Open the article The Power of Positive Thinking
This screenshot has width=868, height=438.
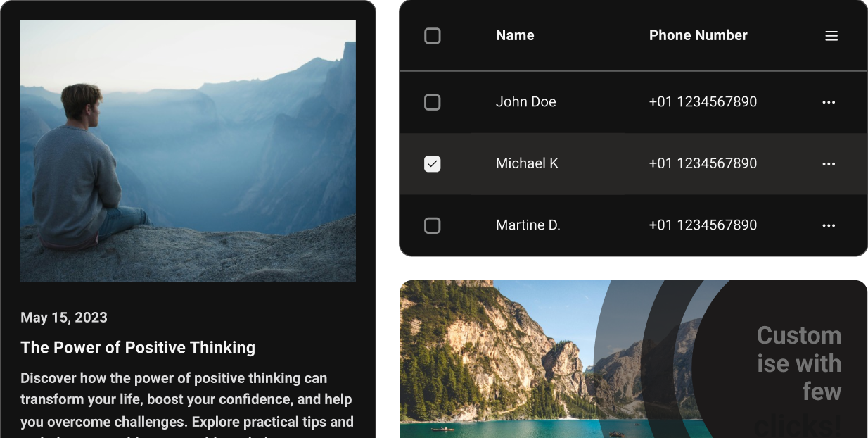[x=138, y=347]
